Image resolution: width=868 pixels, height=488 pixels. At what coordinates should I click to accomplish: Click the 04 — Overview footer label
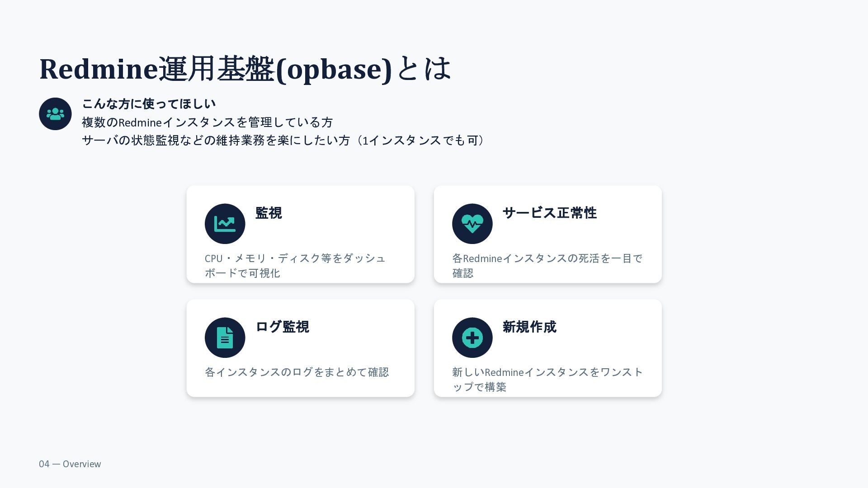tap(70, 464)
